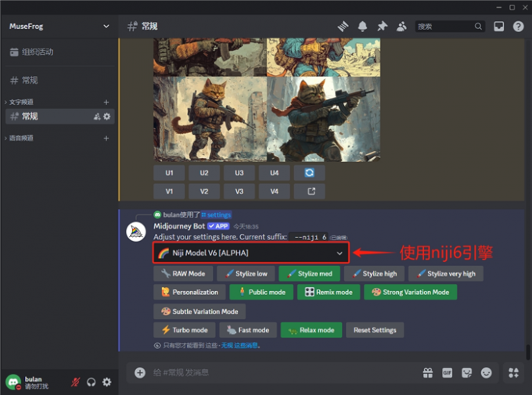Select Stylize high
Viewport: 532px width, 395px height.
coord(374,274)
